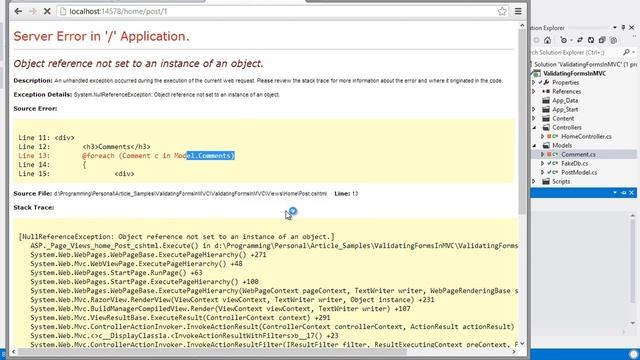Click the Show All Files icon
The width and height of the screenshot is (640, 360).
tap(613, 40)
